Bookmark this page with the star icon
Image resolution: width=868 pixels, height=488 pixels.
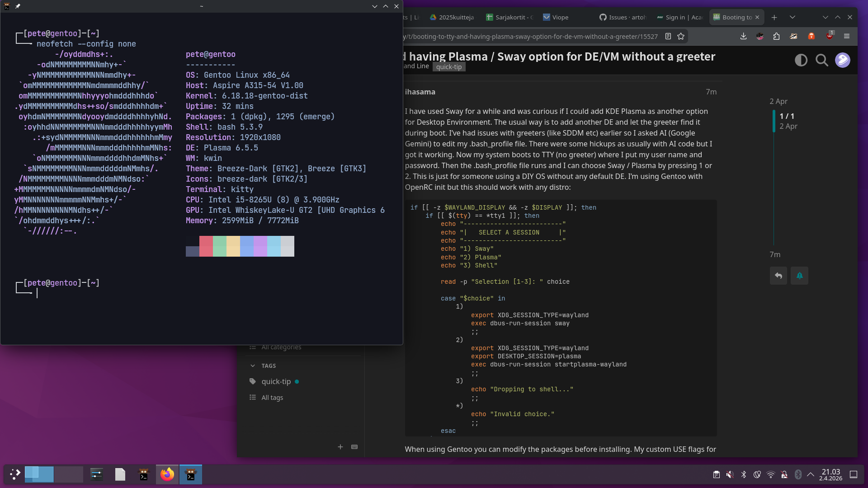681,37
